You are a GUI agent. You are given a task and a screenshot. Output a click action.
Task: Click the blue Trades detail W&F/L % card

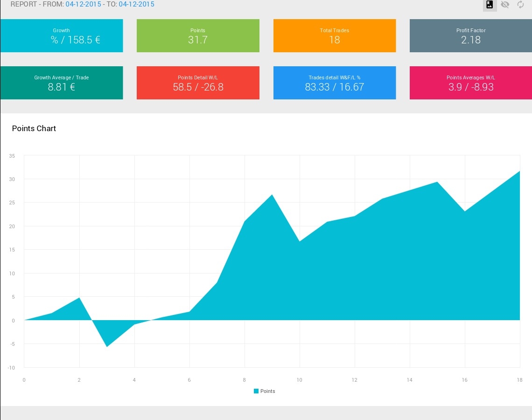pyautogui.click(x=335, y=83)
